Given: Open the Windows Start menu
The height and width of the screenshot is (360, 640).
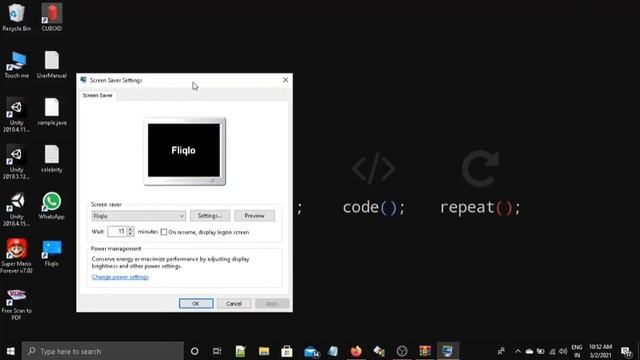Looking at the screenshot, I should click(x=11, y=351).
